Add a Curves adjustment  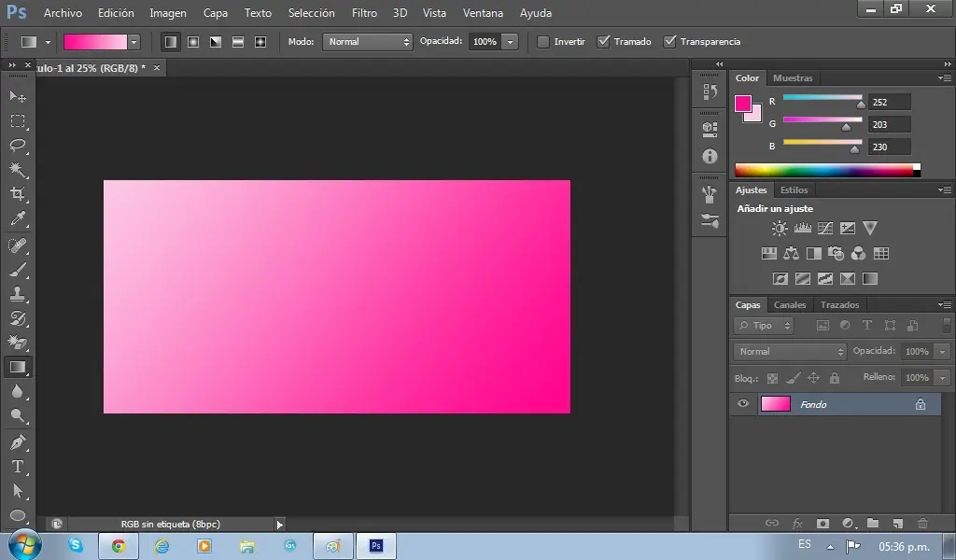[825, 229]
